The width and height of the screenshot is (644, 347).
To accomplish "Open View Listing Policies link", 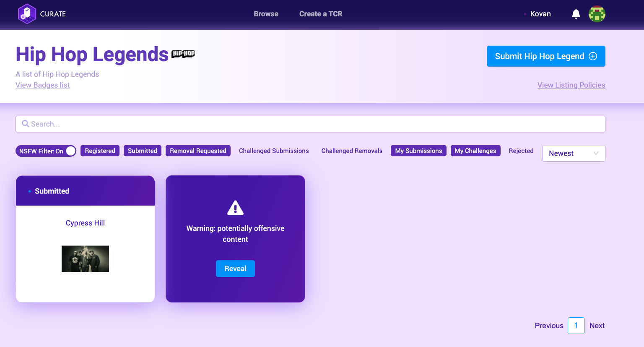I will point(571,85).
